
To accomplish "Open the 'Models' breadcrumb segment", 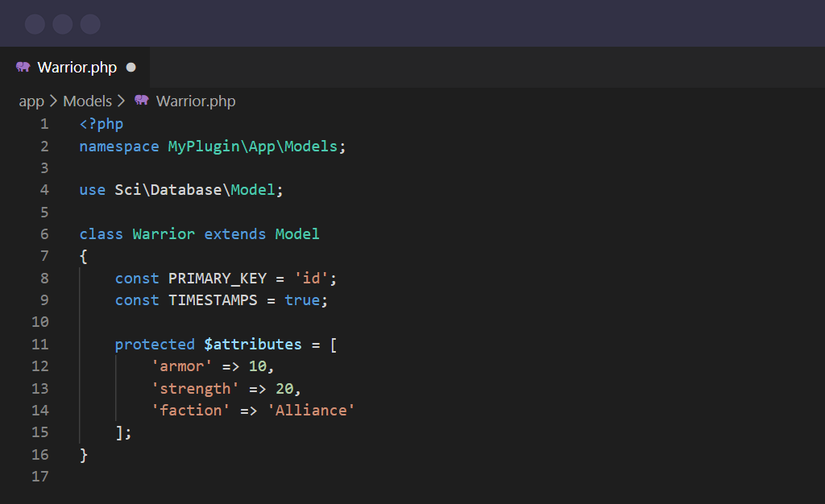I will click(87, 101).
